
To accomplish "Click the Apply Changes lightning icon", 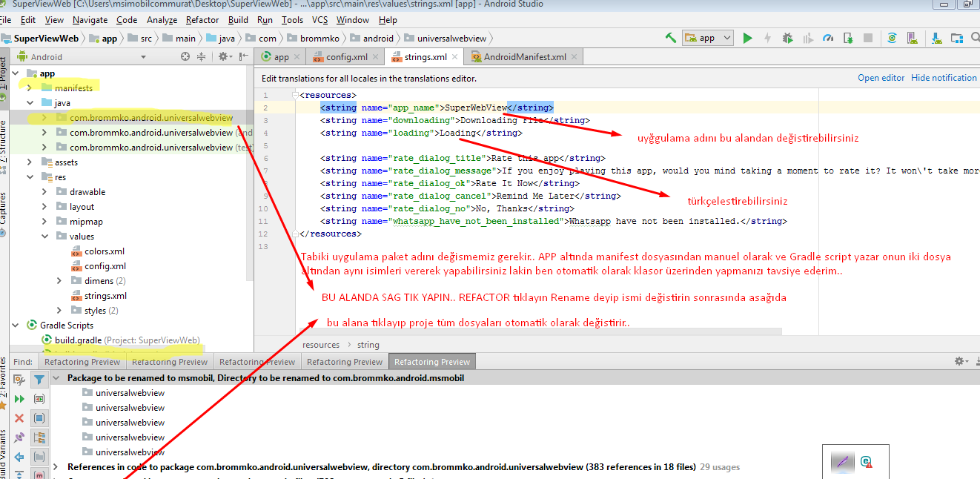I will [x=767, y=38].
